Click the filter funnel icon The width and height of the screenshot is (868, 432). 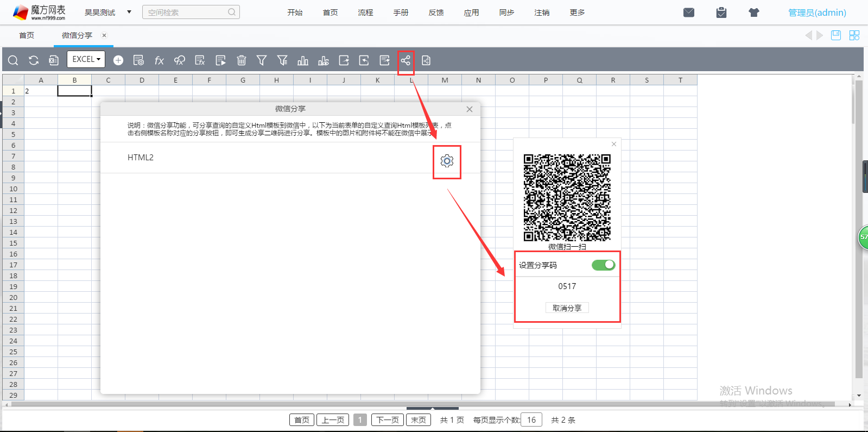[262, 60]
